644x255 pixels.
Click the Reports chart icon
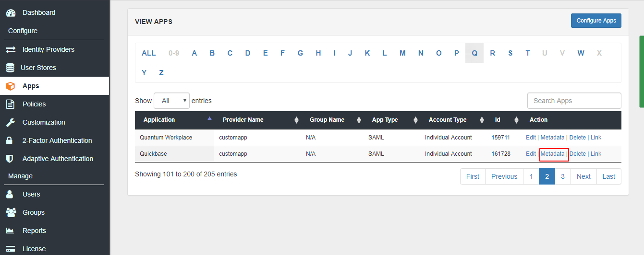(x=10, y=231)
